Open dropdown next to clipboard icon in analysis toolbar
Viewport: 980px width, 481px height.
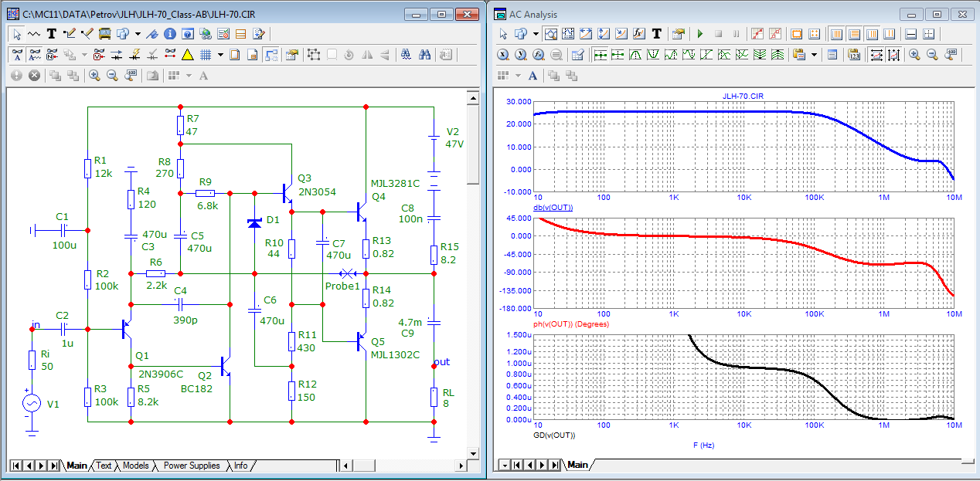click(814, 55)
